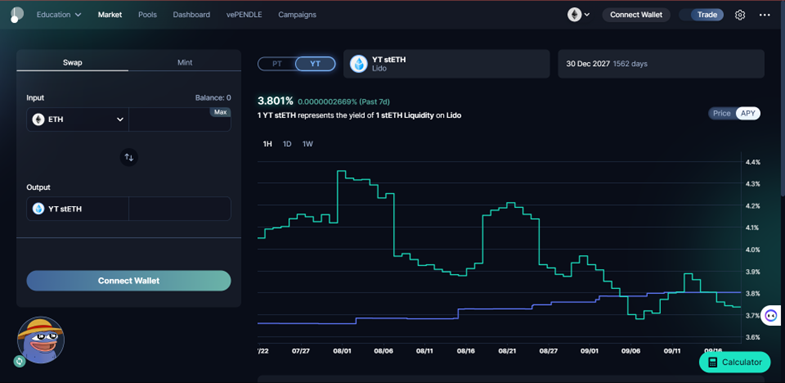The width and height of the screenshot is (785, 383).
Task: Select the 1H chart interval
Action: pyautogui.click(x=267, y=144)
